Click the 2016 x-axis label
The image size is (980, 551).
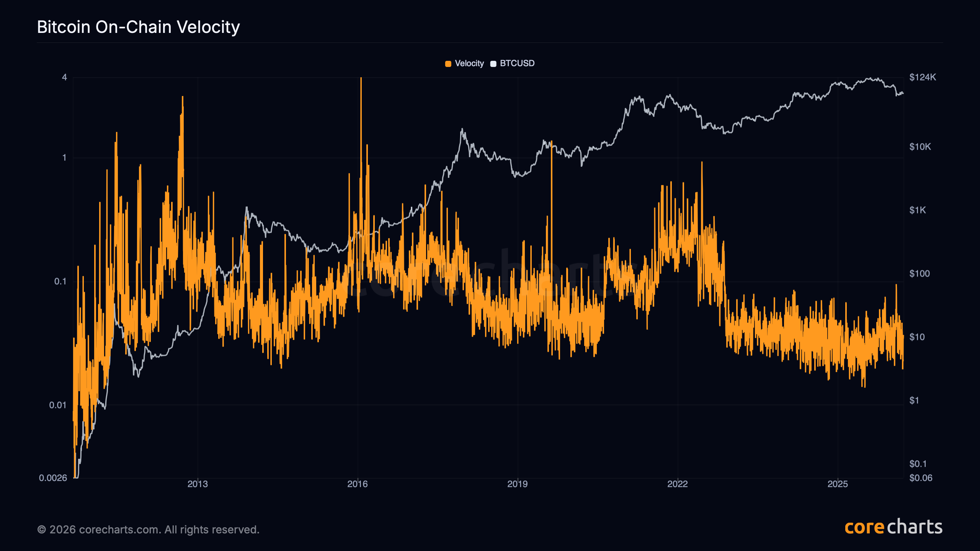click(358, 484)
